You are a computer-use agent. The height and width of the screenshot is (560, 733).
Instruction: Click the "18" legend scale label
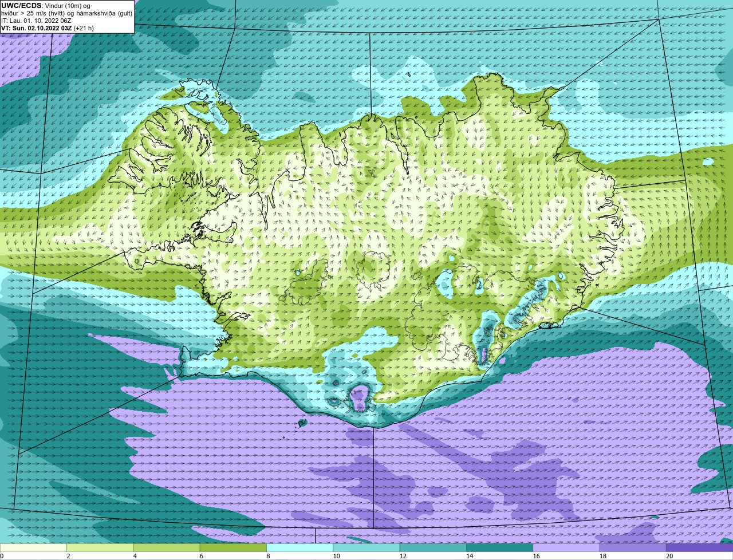click(x=603, y=556)
